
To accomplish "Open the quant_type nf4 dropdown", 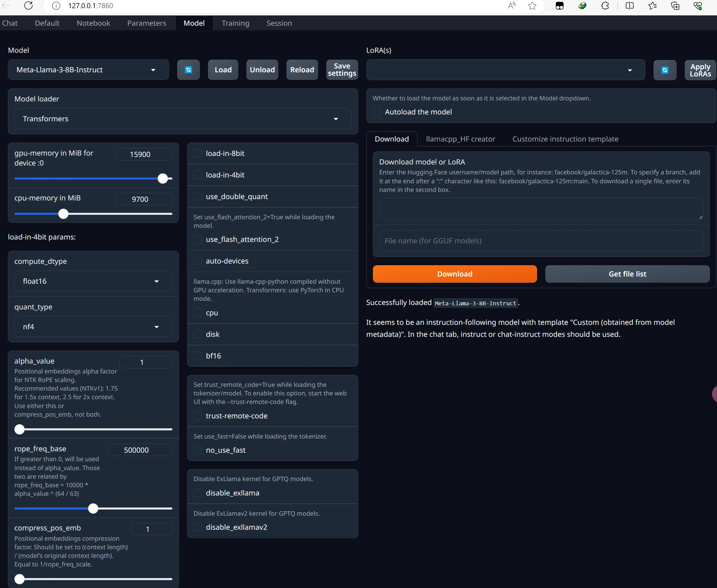I will pos(93,327).
